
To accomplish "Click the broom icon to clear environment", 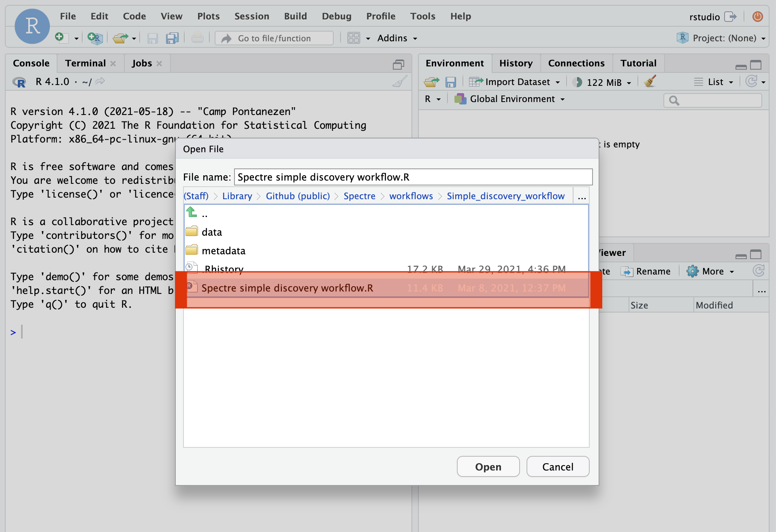I will coord(650,82).
